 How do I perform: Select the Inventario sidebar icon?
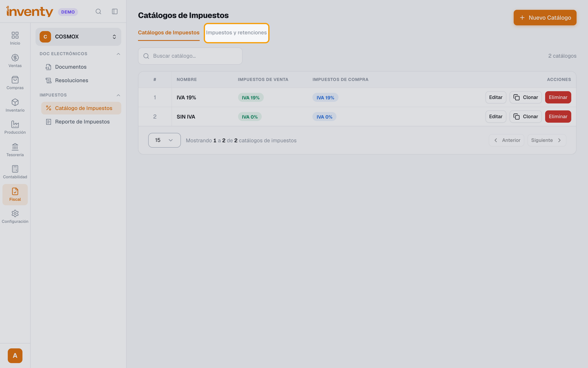(15, 105)
